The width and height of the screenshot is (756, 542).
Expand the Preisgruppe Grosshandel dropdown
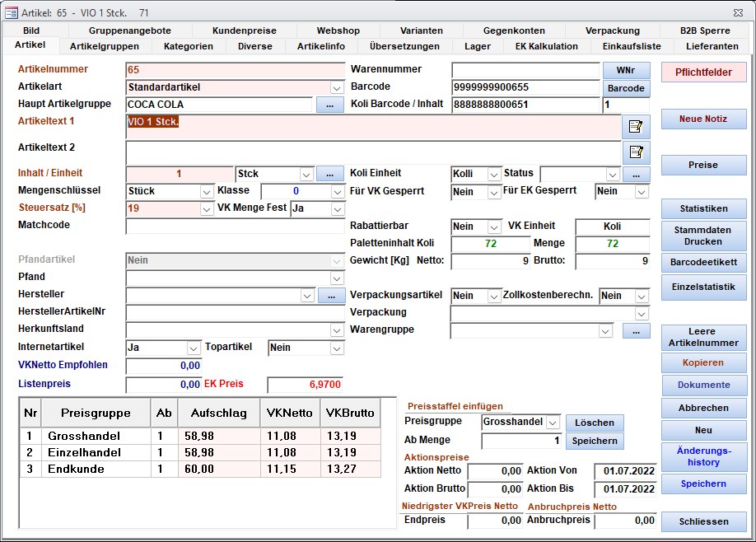(x=553, y=423)
